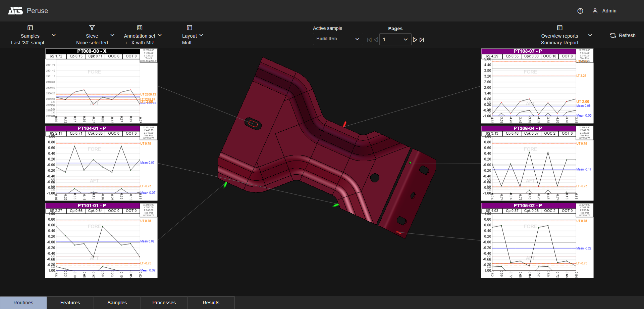Image resolution: width=644 pixels, height=309 pixels.
Task: Open the Active sample Build Ten dropdown
Action: point(338,39)
